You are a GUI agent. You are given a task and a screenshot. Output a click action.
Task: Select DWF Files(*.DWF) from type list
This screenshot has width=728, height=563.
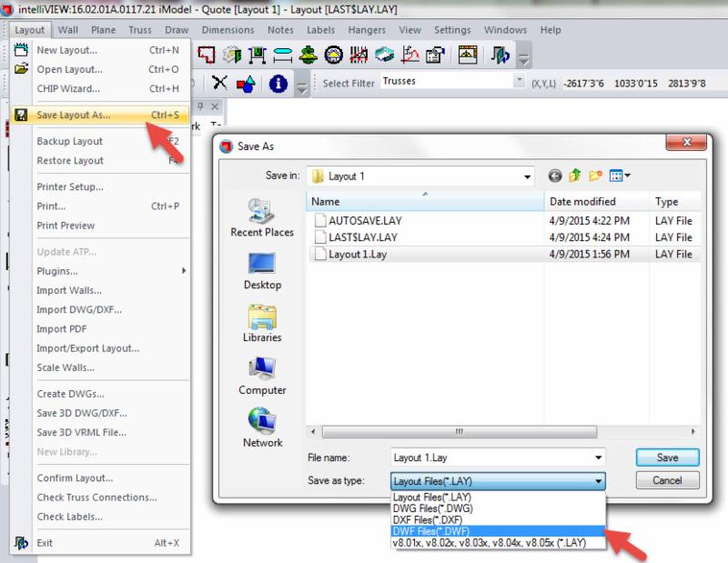498,531
